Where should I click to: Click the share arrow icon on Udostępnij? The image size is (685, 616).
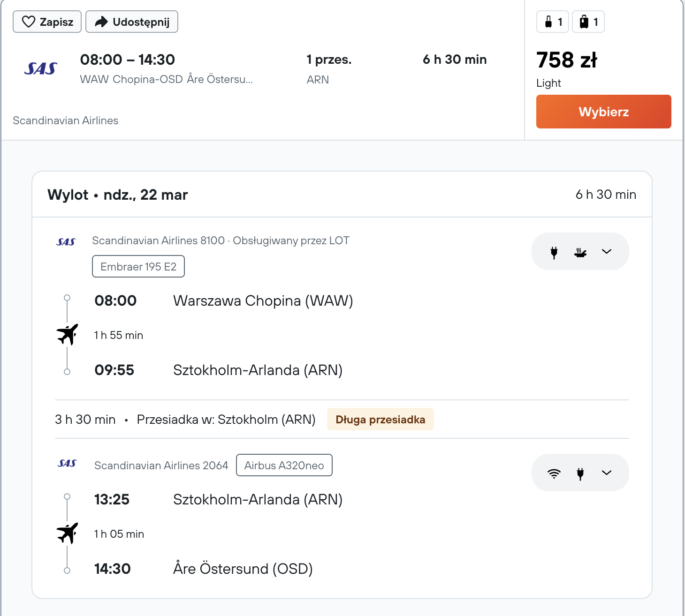tap(101, 22)
